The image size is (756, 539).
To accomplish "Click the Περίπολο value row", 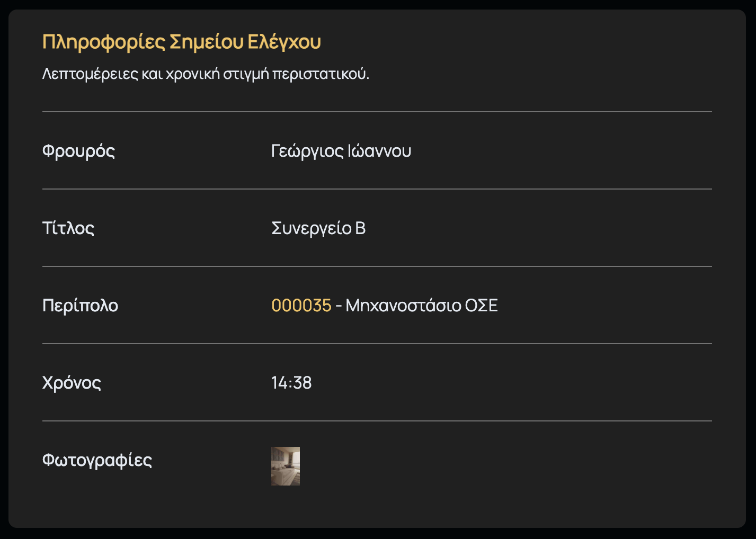I will pyautogui.click(x=384, y=305).
